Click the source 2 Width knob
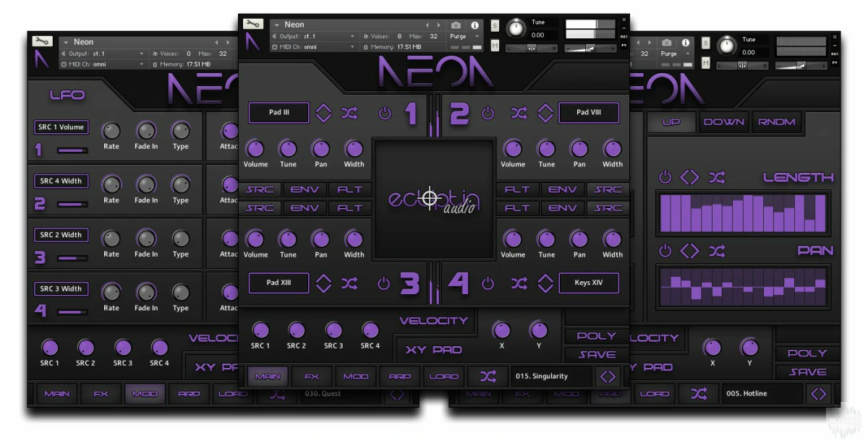 pos(613,149)
